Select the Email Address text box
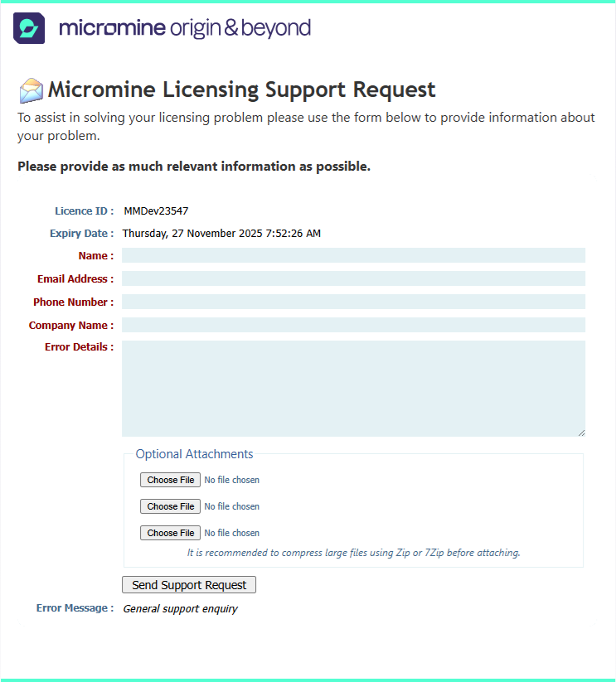 [353, 278]
